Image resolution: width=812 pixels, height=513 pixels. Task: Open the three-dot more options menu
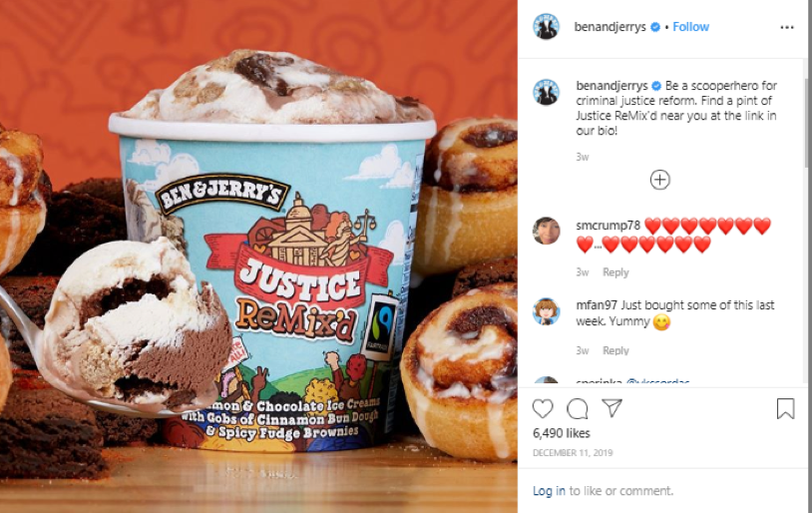point(787,28)
